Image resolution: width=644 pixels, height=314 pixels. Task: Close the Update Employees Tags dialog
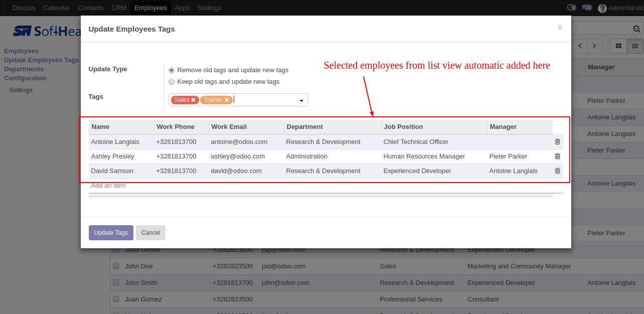560,28
